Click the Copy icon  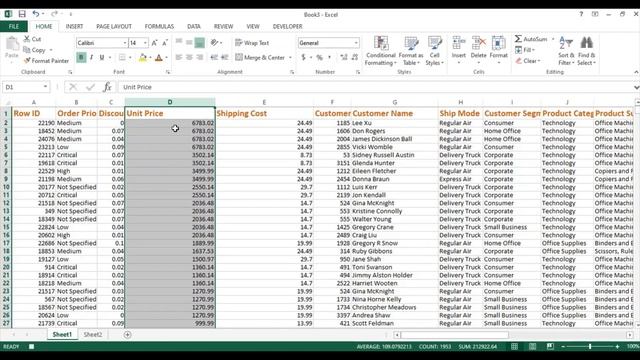click(x=27, y=50)
